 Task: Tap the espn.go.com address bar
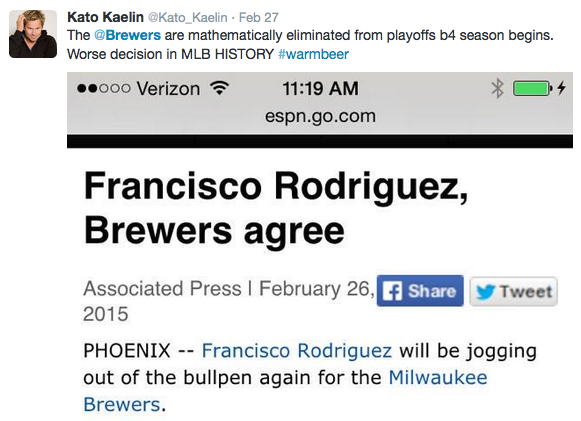click(x=320, y=116)
